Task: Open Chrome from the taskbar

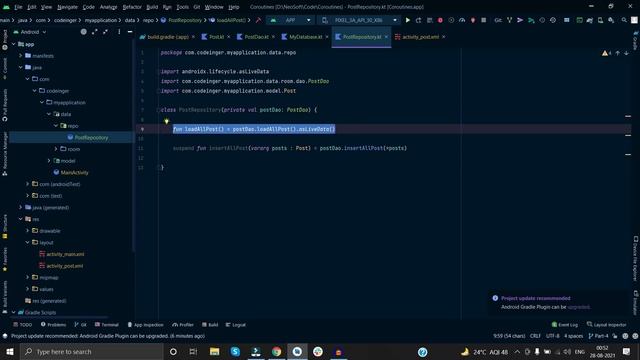Action: pos(276,351)
